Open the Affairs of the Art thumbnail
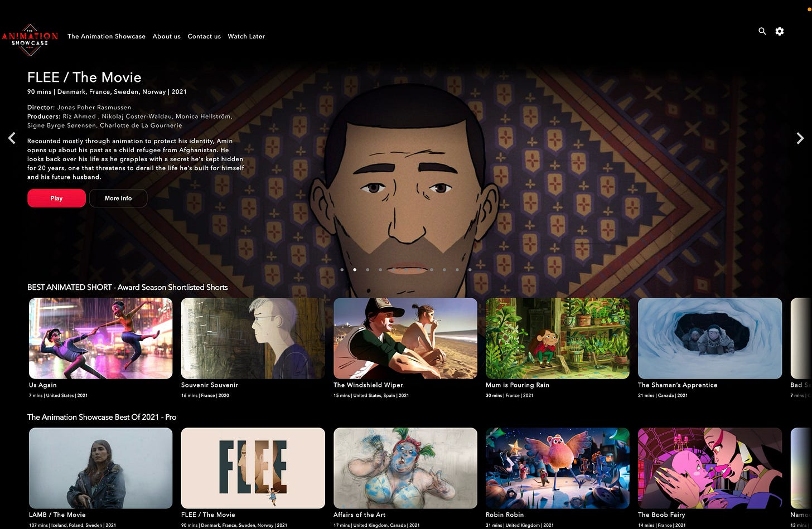 point(405,468)
